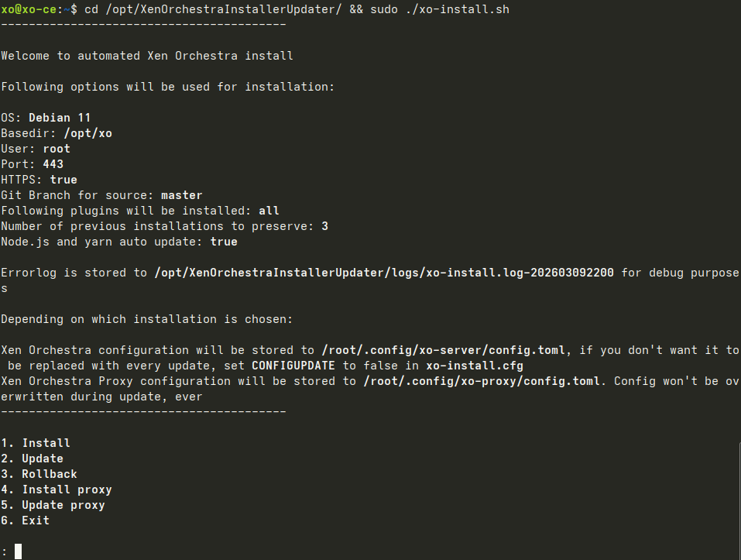The height and width of the screenshot is (560, 741).
Task: Click the HTTPS "true" value
Action: [x=63, y=180]
